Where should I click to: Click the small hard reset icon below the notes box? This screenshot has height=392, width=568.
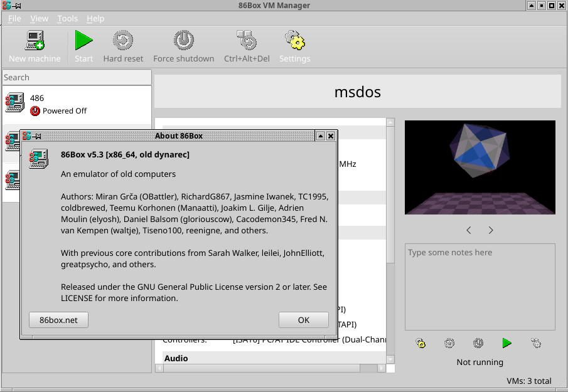(x=449, y=343)
